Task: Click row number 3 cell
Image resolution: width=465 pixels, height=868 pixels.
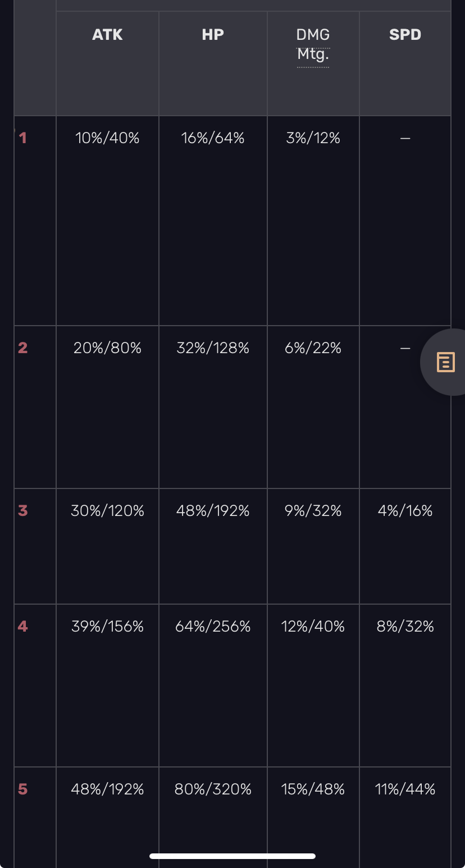Action: (x=23, y=511)
